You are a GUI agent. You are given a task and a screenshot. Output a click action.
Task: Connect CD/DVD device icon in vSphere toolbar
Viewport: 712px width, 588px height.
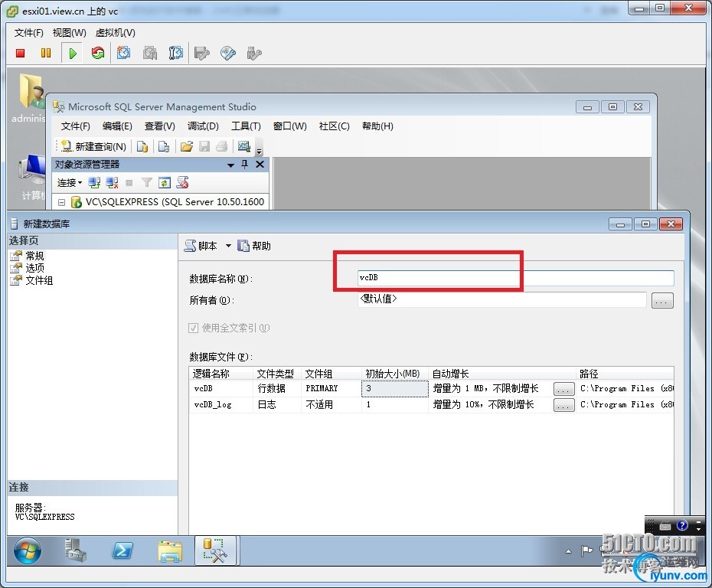[228, 53]
